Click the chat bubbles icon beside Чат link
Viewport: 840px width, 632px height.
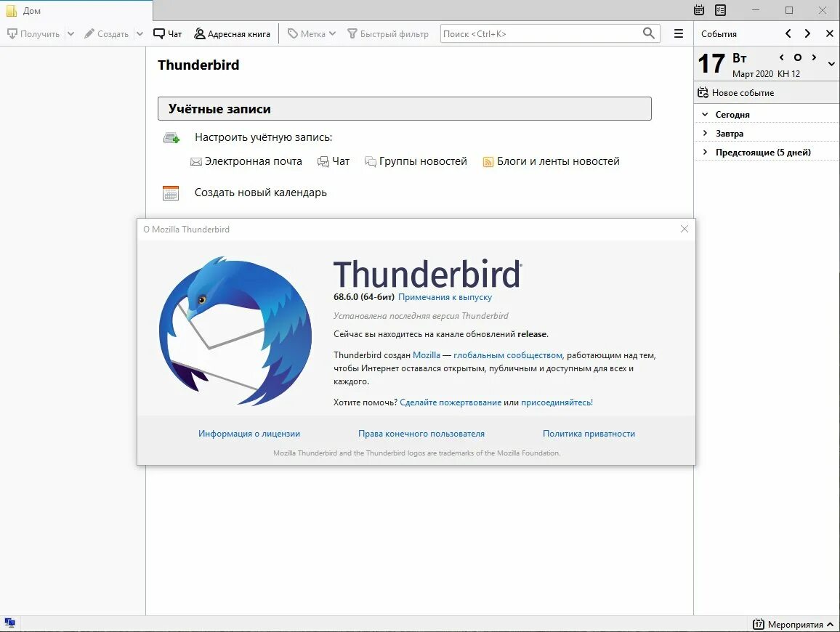323,162
